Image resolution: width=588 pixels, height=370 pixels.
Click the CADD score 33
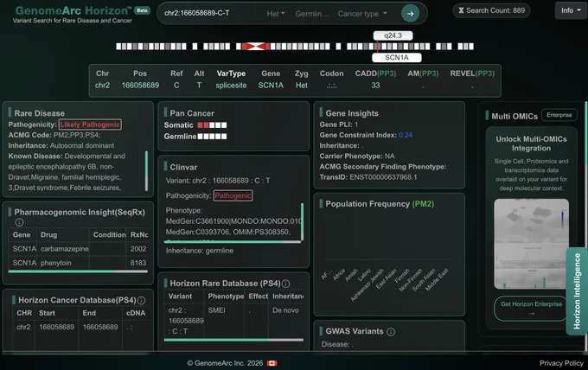(x=375, y=86)
